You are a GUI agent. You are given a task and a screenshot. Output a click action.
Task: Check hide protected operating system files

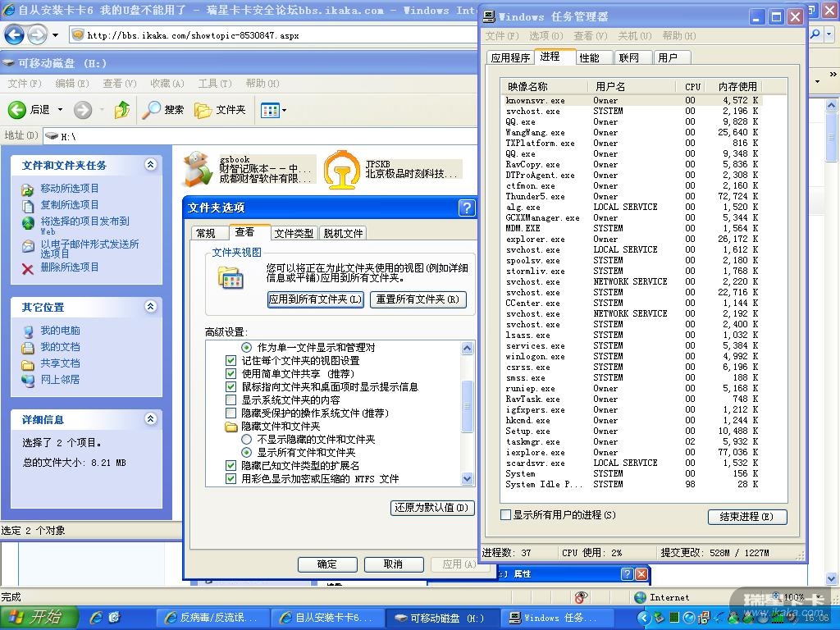231,413
